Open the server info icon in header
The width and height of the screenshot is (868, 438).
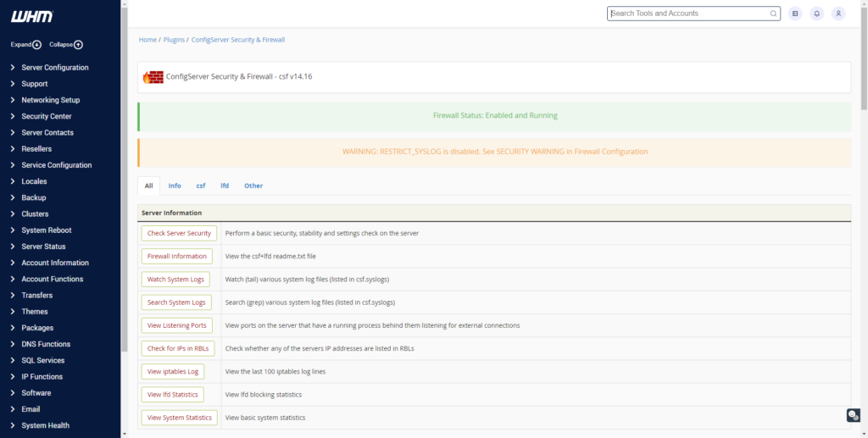point(795,14)
